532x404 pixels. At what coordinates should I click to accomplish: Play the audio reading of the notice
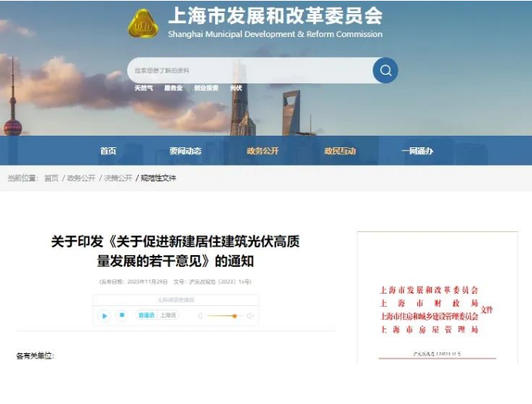coord(104,316)
